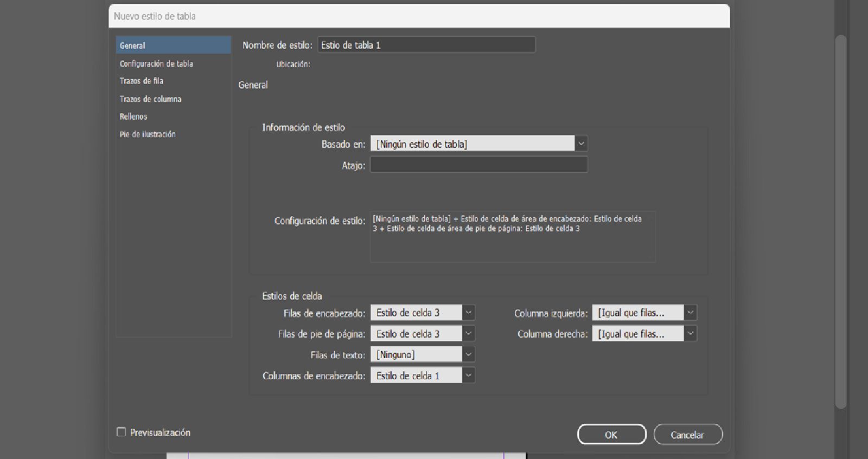868x459 pixels.
Task: Click the Columna izquierda dropdown arrow
Action: [691, 313]
